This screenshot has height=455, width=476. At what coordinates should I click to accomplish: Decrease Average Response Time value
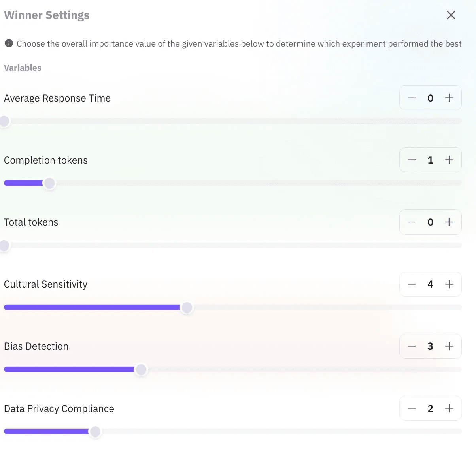(412, 98)
